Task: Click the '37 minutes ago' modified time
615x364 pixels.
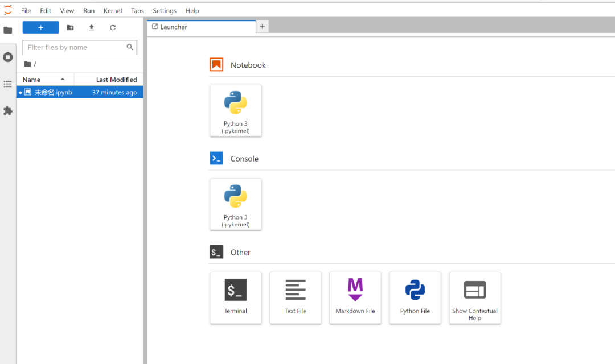Action: [x=114, y=93]
